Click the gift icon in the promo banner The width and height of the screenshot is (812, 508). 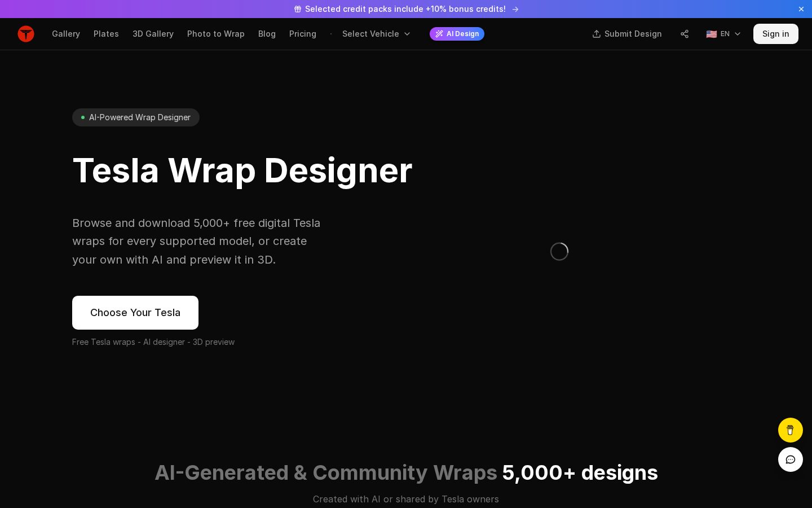[298, 9]
